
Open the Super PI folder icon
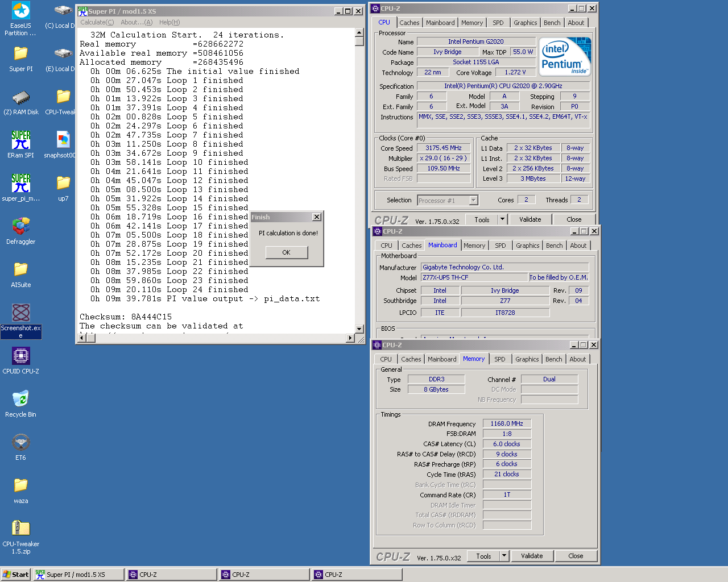tap(21, 54)
